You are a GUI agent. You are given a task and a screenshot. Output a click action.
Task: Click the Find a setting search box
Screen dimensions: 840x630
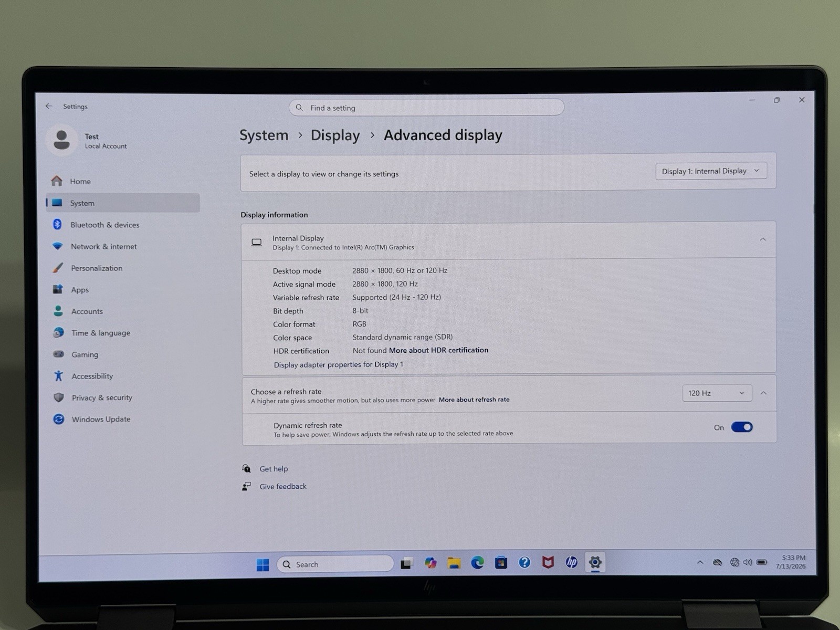pyautogui.click(x=426, y=108)
